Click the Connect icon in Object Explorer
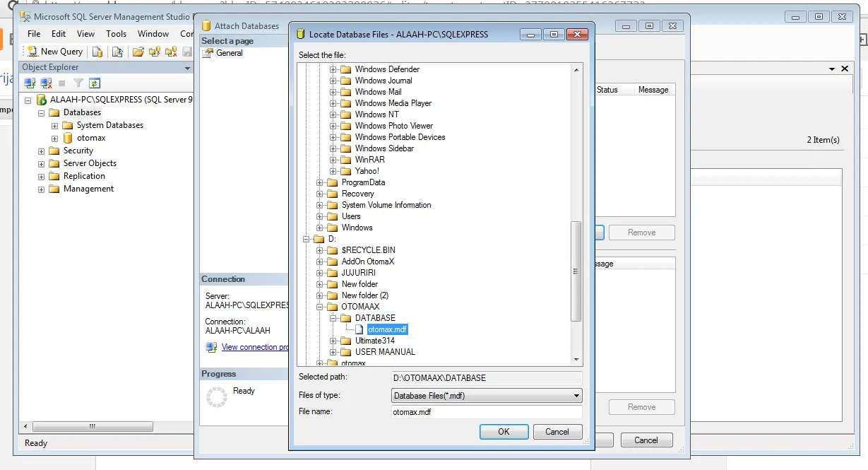 pyautogui.click(x=30, y=83)
